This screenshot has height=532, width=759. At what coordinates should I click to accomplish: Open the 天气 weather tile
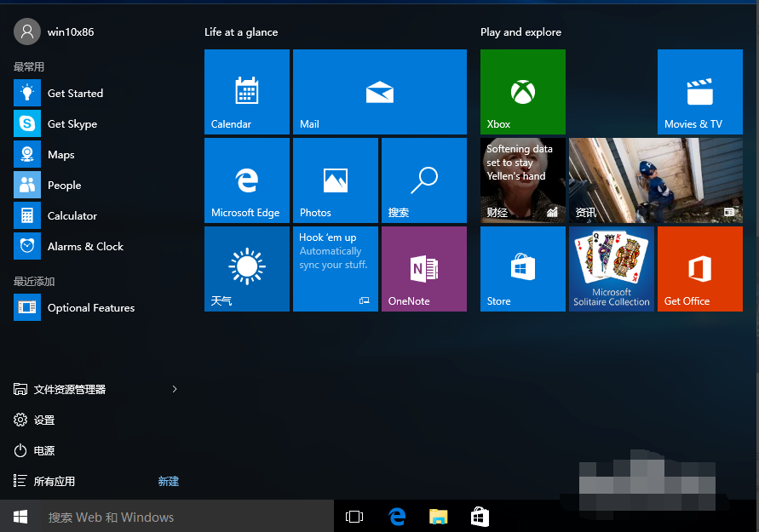pyautogui.click(x=246, y=269)
